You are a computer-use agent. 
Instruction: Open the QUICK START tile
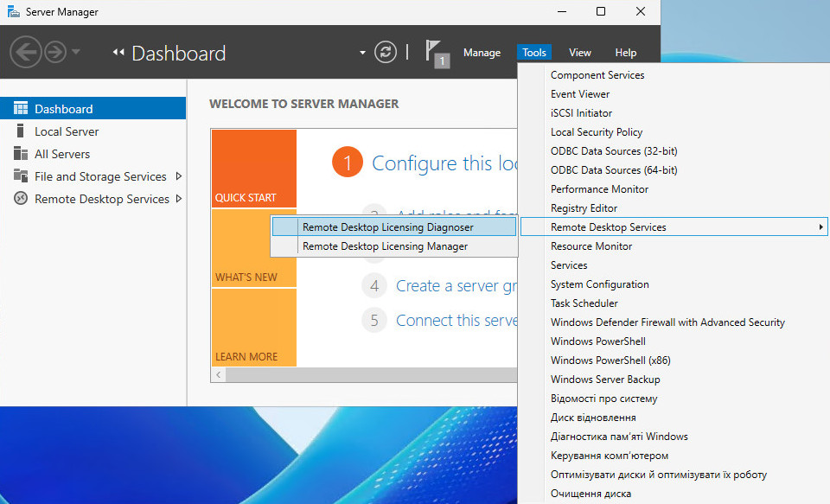[254, 169]
